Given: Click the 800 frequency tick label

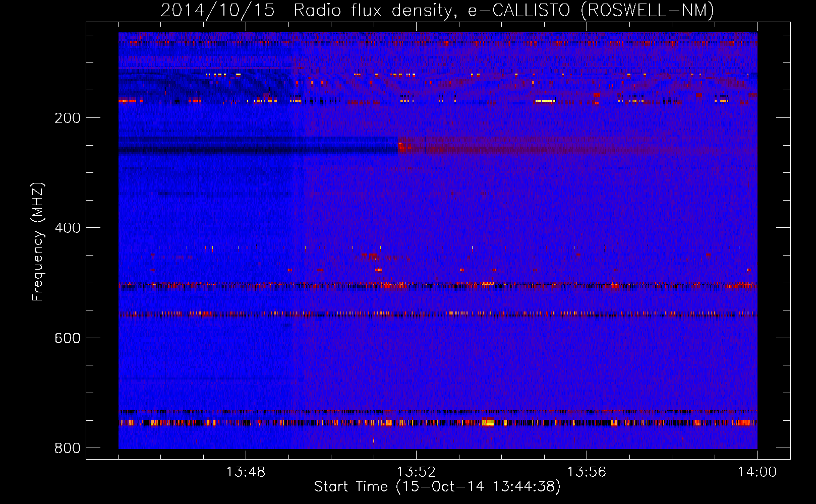Looking at the screenshot, I should click(x=68, y=448).
